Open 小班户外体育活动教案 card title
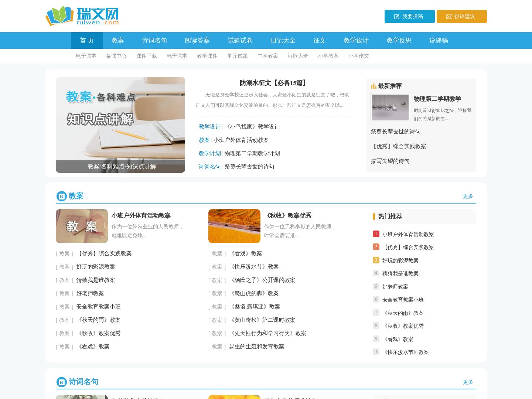Viewport: 532px width, 399px height. point(141,215)
